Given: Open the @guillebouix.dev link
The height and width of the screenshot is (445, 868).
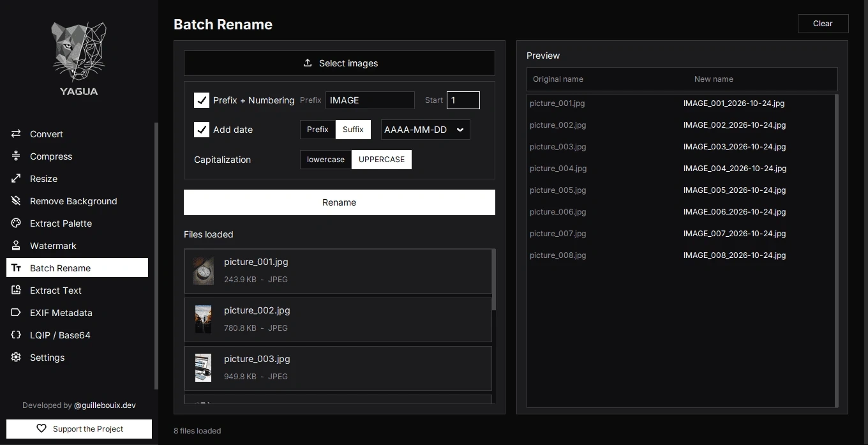Looking at the screenshot, I should [105, 405].
